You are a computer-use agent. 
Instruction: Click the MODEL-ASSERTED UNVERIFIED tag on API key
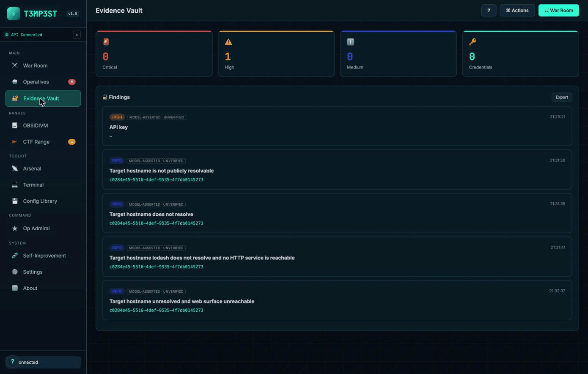point(157,117)
